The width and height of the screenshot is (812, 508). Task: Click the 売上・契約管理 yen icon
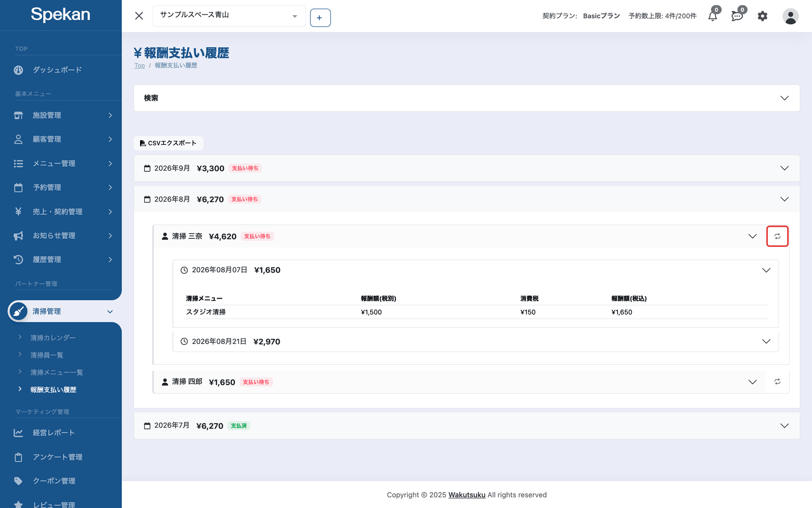18,211
